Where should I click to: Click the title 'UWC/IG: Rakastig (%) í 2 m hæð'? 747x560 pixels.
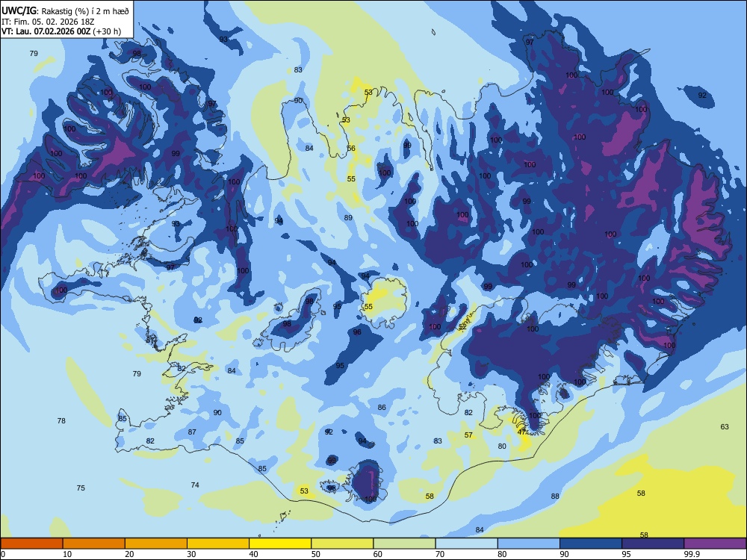pos(65,10)
